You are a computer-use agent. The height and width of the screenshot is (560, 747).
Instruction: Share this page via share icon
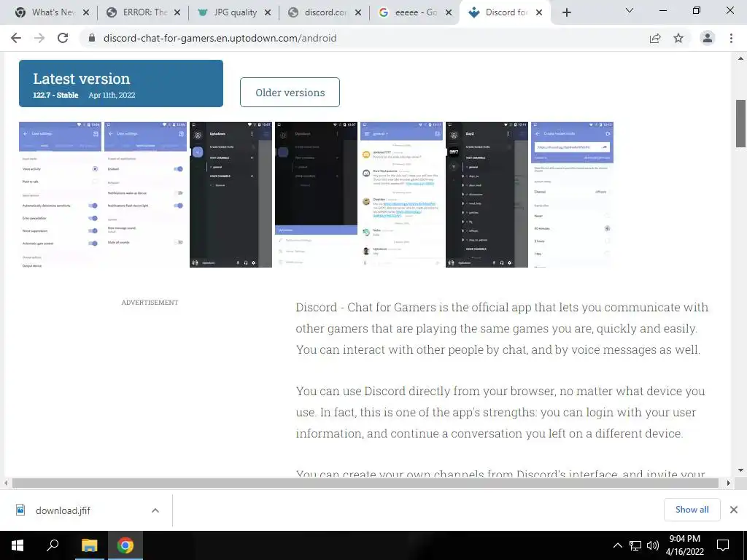coord(655,38)
